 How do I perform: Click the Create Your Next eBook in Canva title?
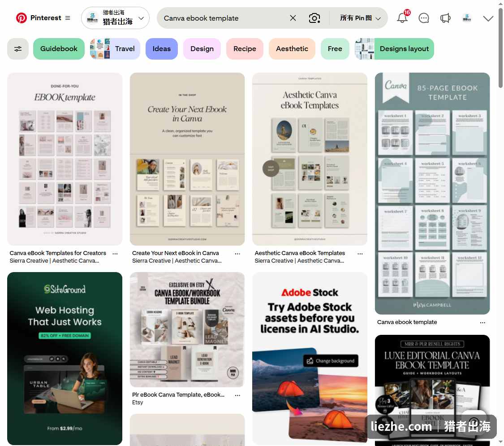(x=176, y=253)
